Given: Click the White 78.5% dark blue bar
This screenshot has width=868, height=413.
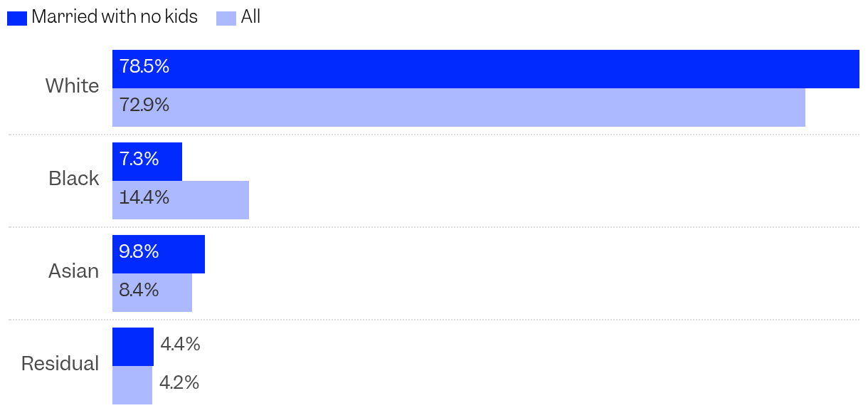Looking at the screenshot, I should (486, 69).
